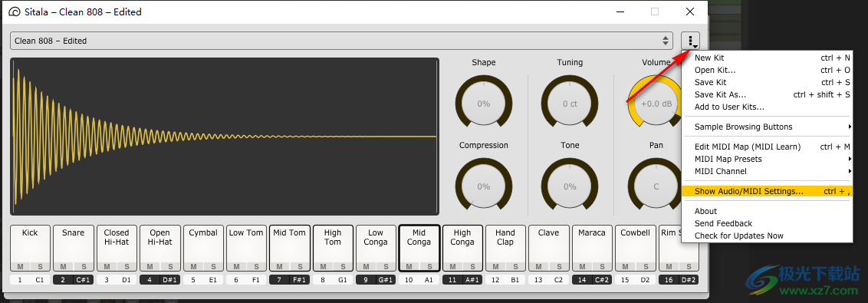The width and height of the screenshot is (868, 303).
Task: Open the three-dot options menu button
Action: pos(690,41)
